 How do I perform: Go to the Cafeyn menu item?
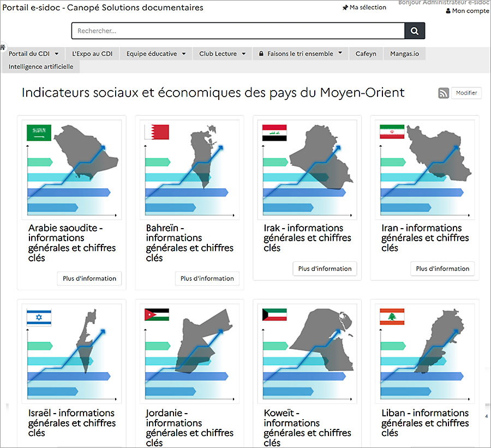click(366, 54)
